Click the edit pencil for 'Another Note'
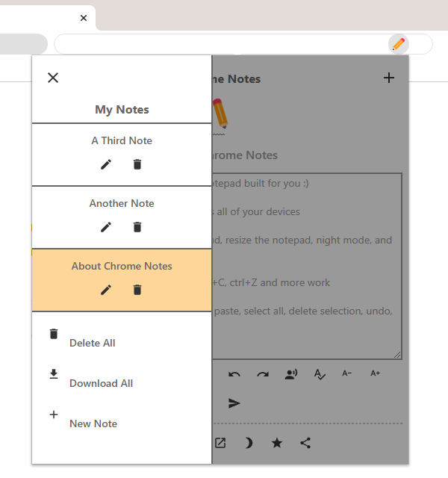448x478 pixels. point(106,227)
